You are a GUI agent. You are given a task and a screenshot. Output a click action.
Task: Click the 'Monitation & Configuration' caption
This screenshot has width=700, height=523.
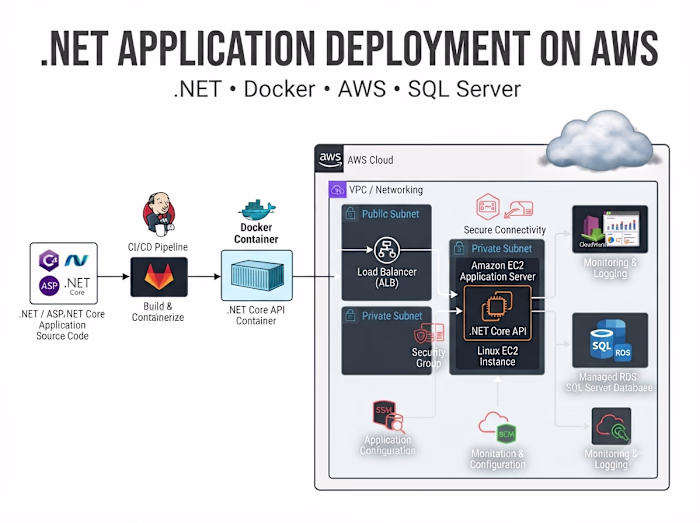(497, 459)
